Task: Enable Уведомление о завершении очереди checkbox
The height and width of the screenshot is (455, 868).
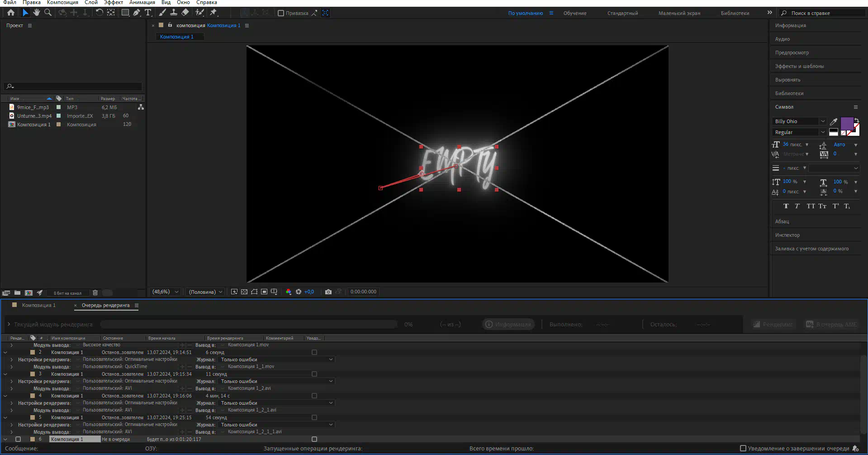Action: tap(743, 448)
